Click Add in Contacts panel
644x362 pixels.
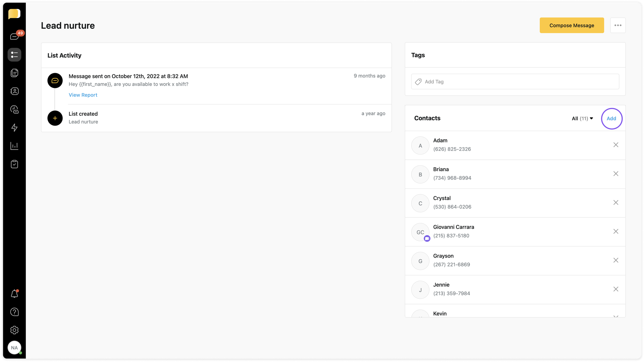point(611,119)
